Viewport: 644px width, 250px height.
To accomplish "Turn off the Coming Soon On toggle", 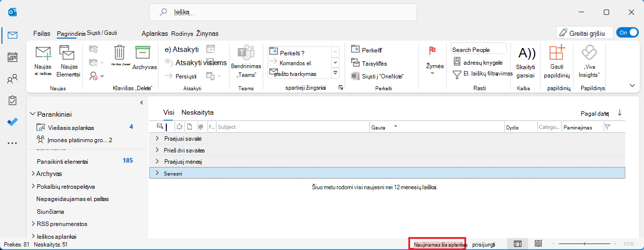I will (x=627, y=33).
